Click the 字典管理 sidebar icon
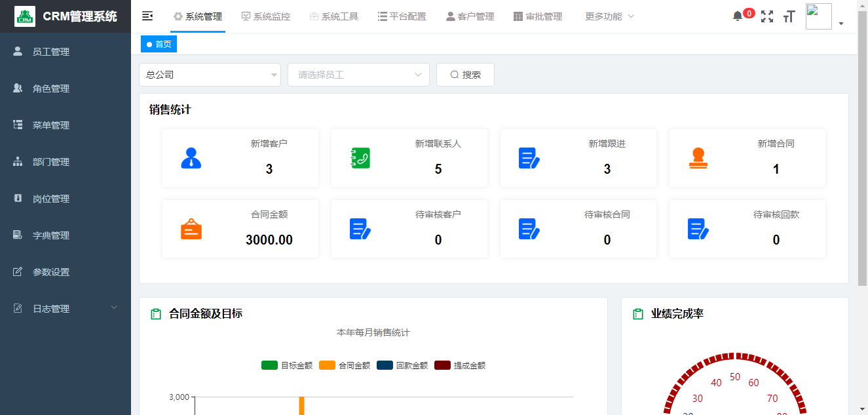The image size is (868, 415). 18,235
